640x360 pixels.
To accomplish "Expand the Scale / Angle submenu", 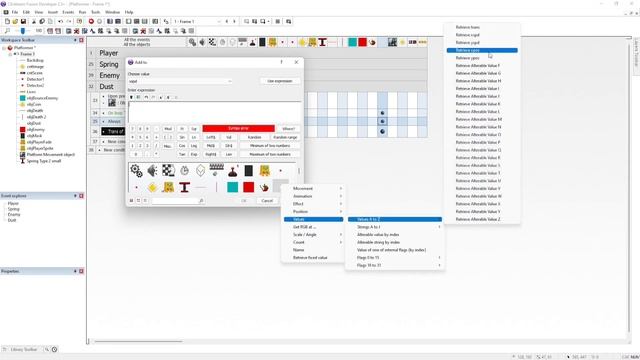I will point(313,235).
